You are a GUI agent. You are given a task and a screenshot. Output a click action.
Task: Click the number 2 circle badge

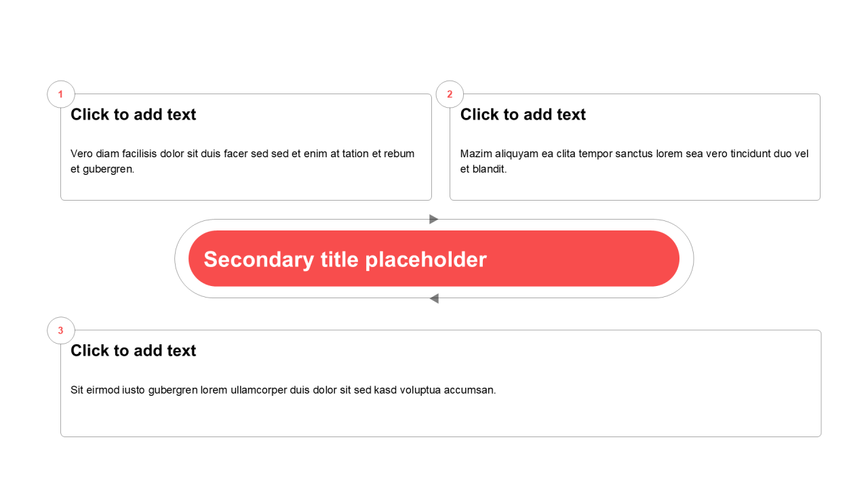(450, 94)
